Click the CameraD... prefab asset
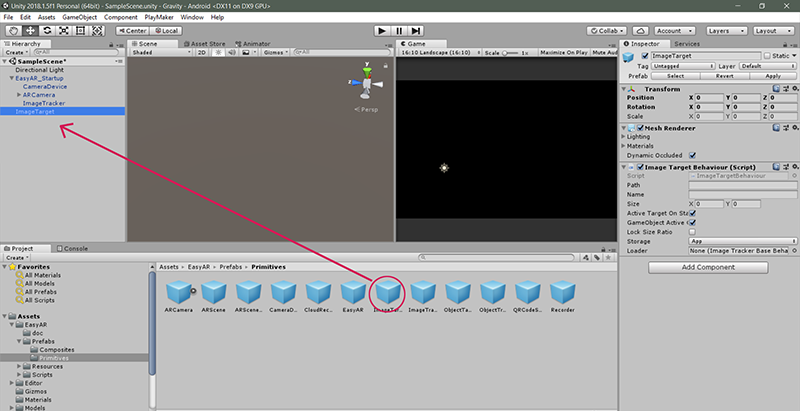Image resolution: width=800 pixels, height=411 pixels. pos(283,296)
